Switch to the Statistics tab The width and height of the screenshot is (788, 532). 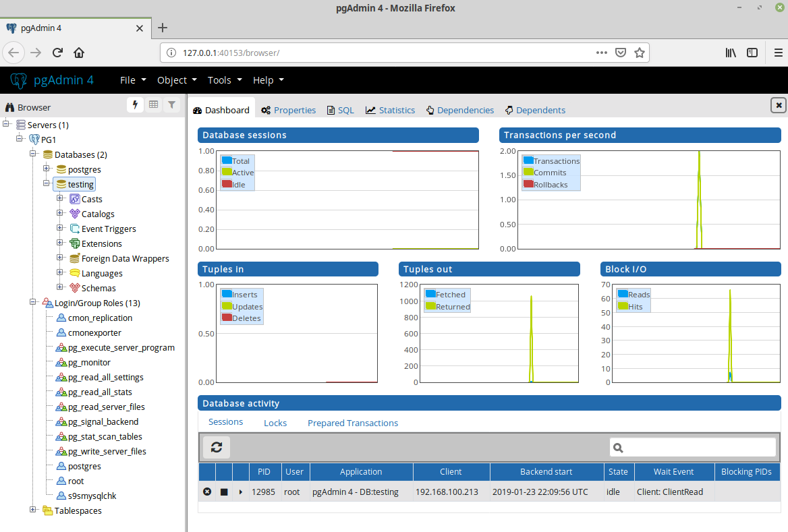coord(391,110)
